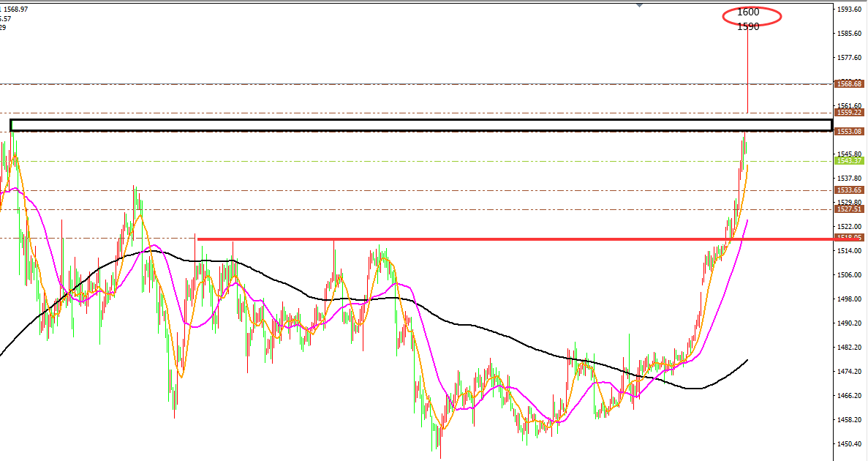This screenshot has height=461, width=868.
Task: Click the green 1543.37 price tag
Action: (x=850, y=160)
